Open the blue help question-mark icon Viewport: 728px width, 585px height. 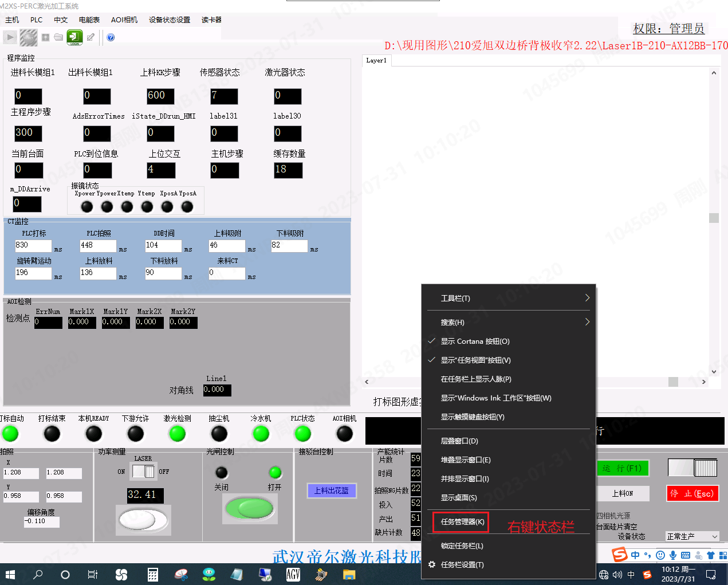[111, 37]
